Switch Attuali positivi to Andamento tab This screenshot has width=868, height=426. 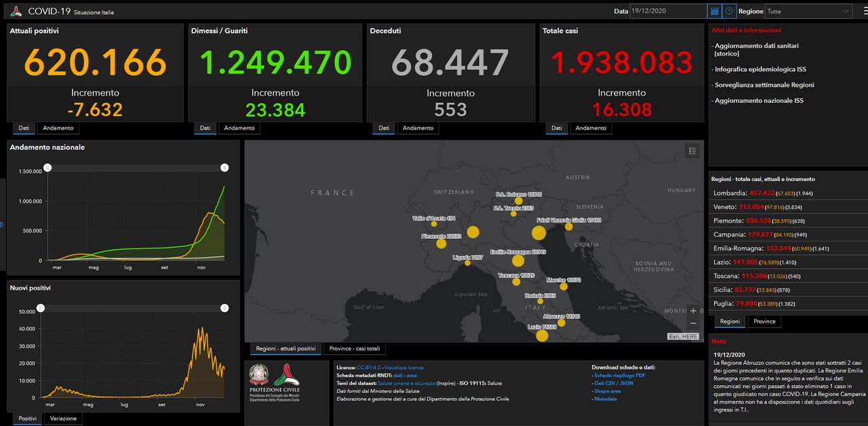pyautogui.click(x=58, y=128)
